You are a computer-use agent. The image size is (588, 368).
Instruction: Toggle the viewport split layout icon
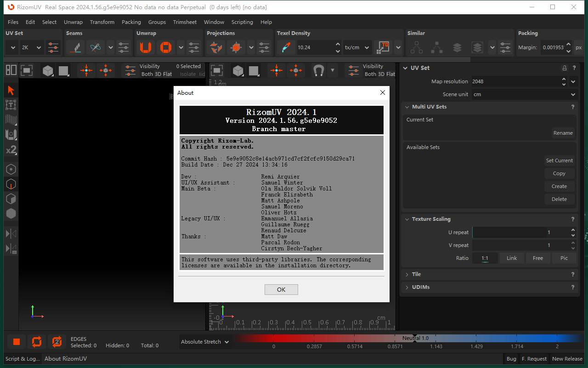(11, 70)
